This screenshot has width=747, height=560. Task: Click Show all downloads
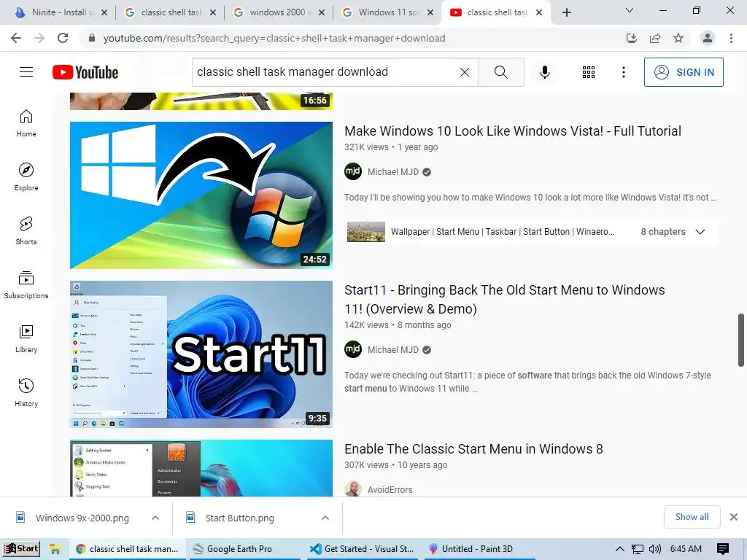pyautogui.click(x=692, y=517)
